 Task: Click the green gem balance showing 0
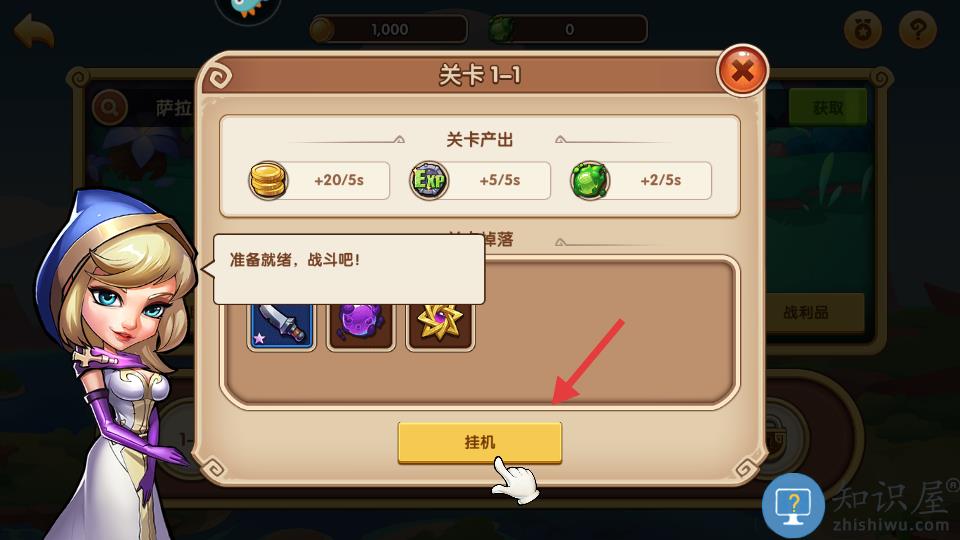pos(568,29)
